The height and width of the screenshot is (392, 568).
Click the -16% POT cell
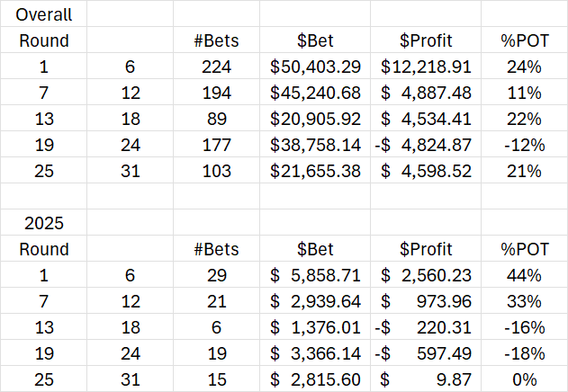click(523, 327)
